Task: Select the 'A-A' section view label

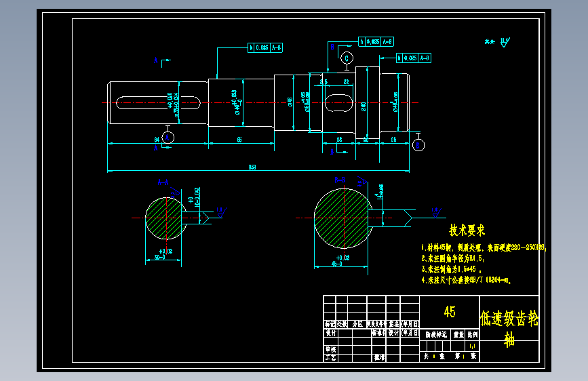Action: click(163, 182)
